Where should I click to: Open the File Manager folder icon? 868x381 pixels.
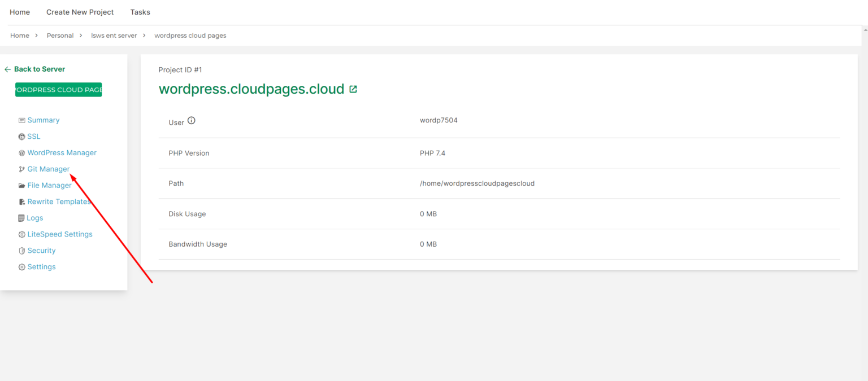[21, 185]
